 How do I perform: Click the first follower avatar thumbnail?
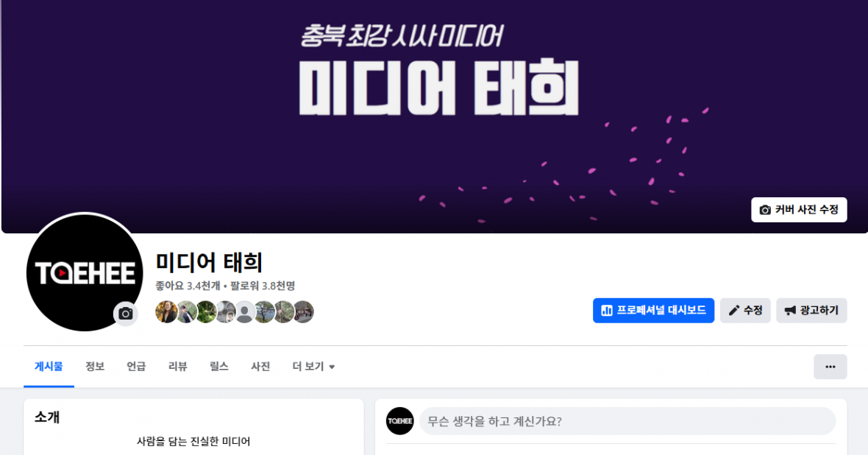coord(166,312)
